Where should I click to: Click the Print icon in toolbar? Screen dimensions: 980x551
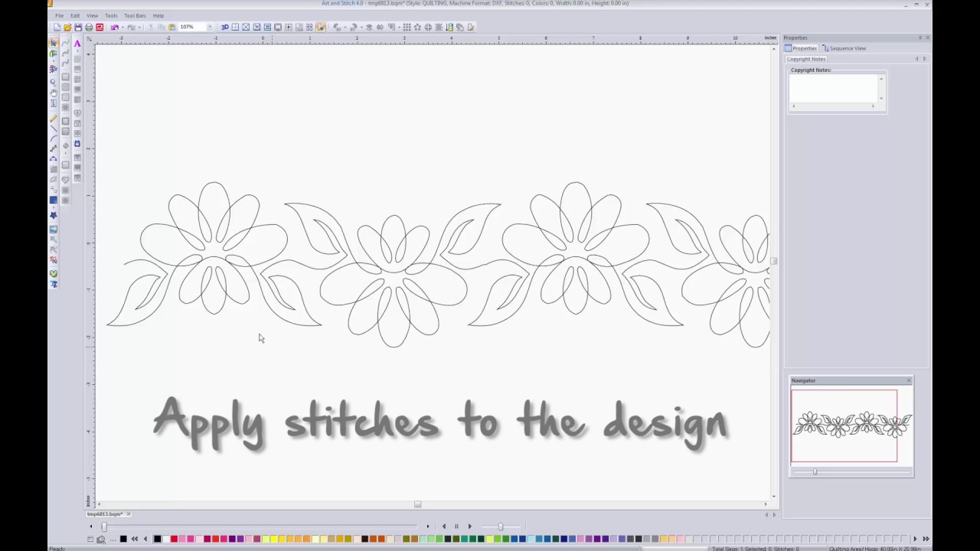point(89,28)
